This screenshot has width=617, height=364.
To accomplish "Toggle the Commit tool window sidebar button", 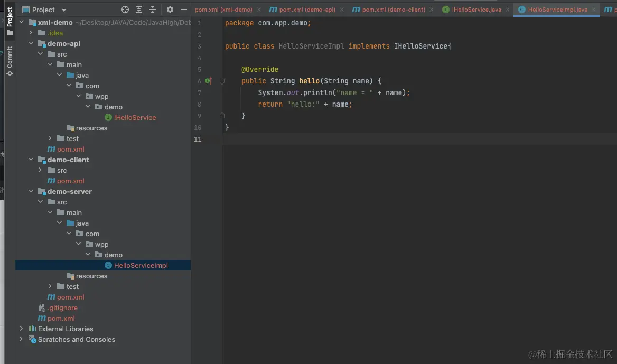I will (x=10, y=60).
